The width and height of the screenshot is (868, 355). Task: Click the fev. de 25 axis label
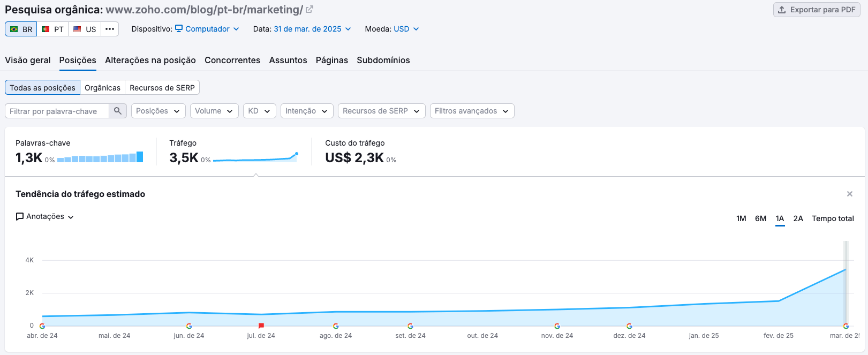pos(779,336)
